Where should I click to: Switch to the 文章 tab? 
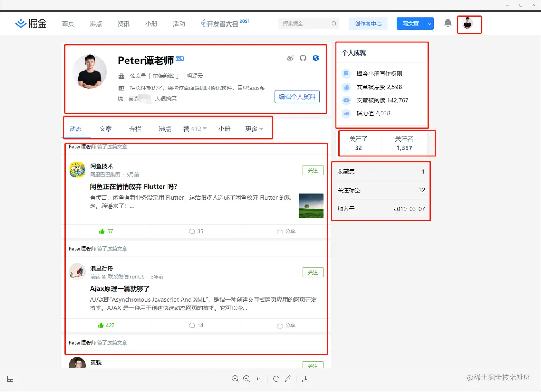click(x=106, y=129)
